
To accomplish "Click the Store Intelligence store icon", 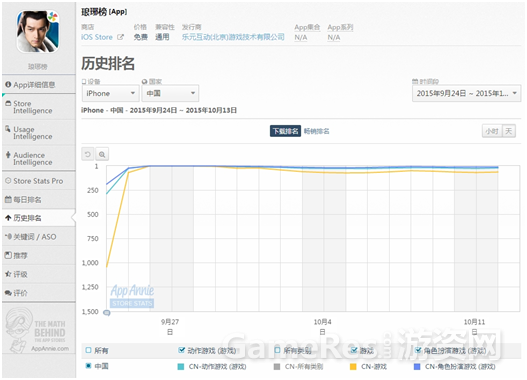I will pos(8,103).
